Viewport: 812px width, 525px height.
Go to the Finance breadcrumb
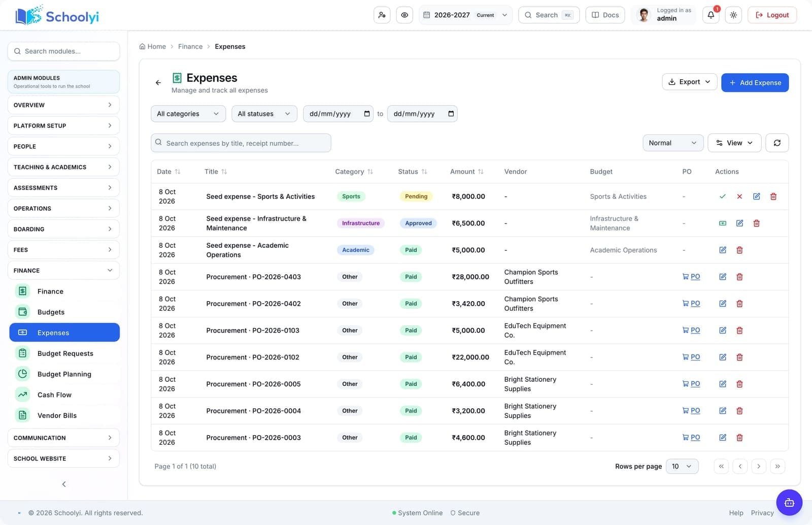pyautogui.click(x=190, y=46)
